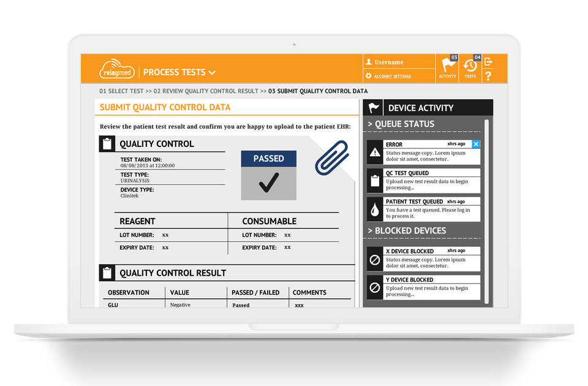Select the Activity flag icon
Screen dimensions: 588x386
pos(448,66)
